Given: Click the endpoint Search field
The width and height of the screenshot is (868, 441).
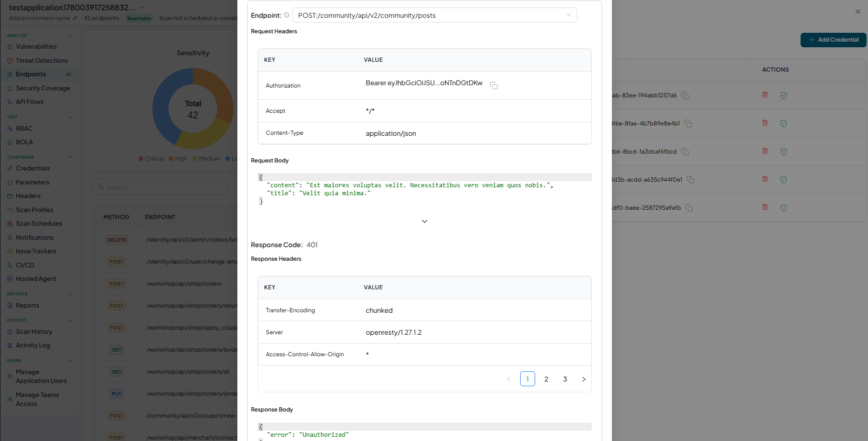Looking at the screenshot, I should (160, 187).
